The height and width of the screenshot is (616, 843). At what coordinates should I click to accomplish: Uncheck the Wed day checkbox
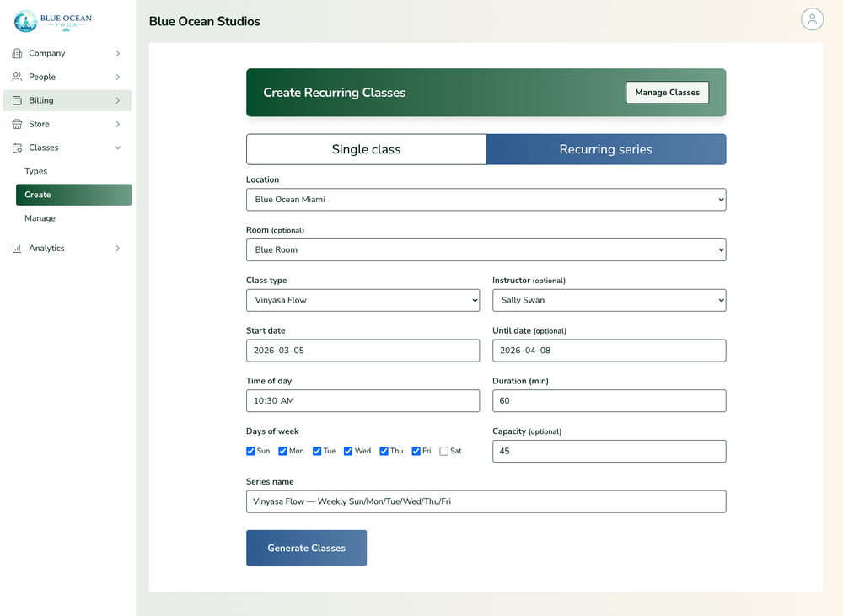pyautogui.click(x=348, y=451)
